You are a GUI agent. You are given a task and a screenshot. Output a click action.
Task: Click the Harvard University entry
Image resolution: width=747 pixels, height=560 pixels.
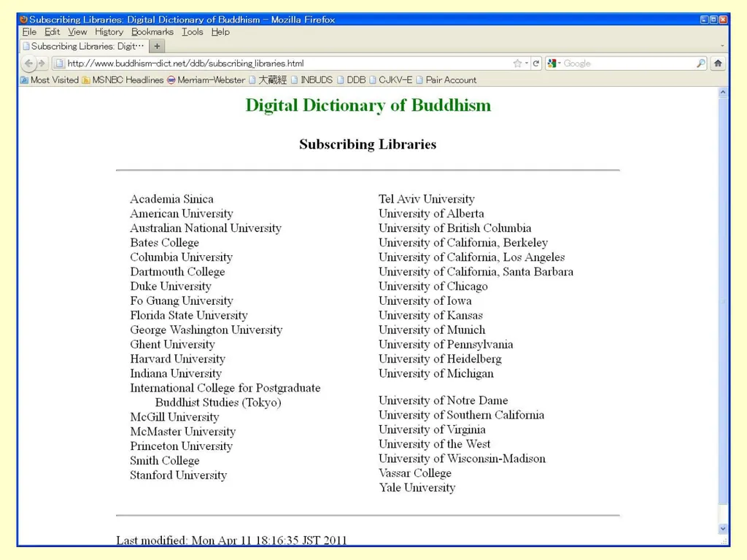[x=178, y=359]
